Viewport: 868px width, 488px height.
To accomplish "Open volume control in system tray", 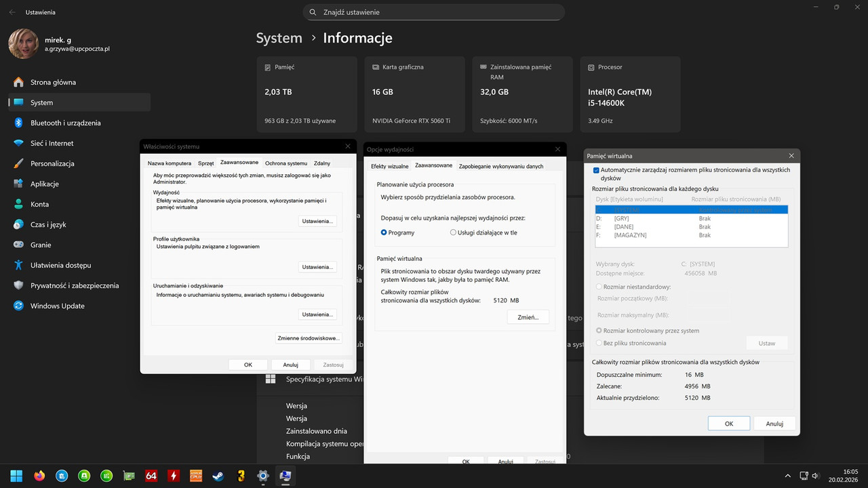I will pos(815,476).
